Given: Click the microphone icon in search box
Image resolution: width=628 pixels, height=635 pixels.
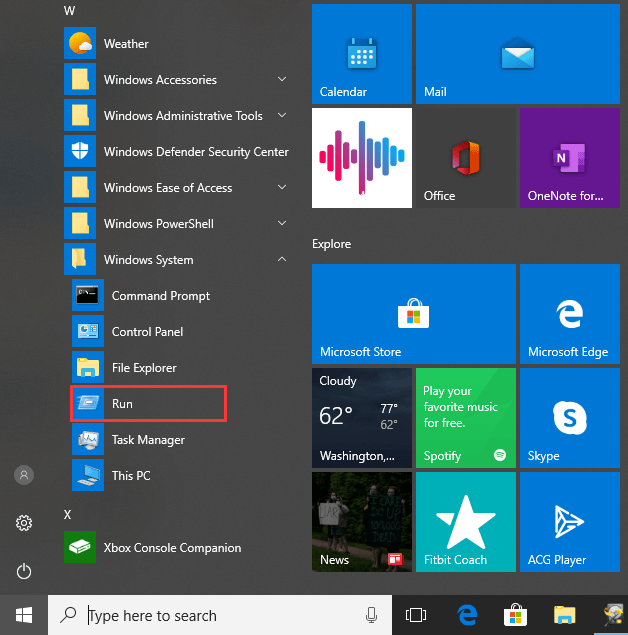Looking at the screenshot, I should click(371, 615).
